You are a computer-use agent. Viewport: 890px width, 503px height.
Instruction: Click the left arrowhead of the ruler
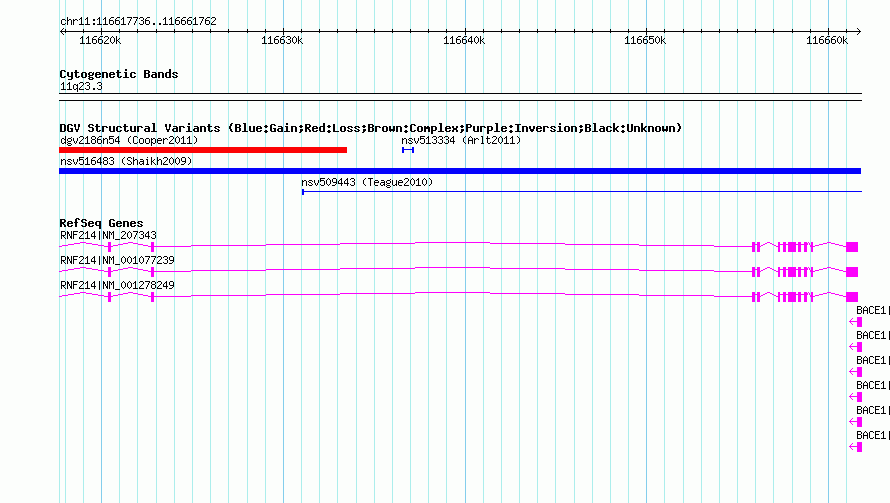coord(62,31)
